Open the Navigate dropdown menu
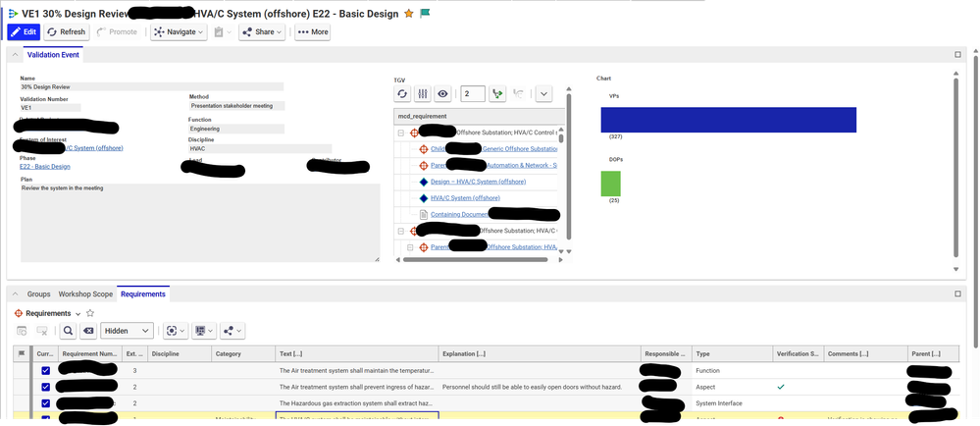Viewport: 980px width, 426px height. tap(179, 32)
